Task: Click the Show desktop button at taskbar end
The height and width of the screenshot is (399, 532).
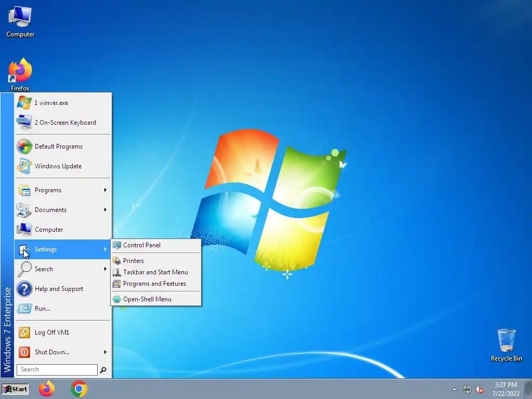Action: pyautogui.click(x=528, y=389)
